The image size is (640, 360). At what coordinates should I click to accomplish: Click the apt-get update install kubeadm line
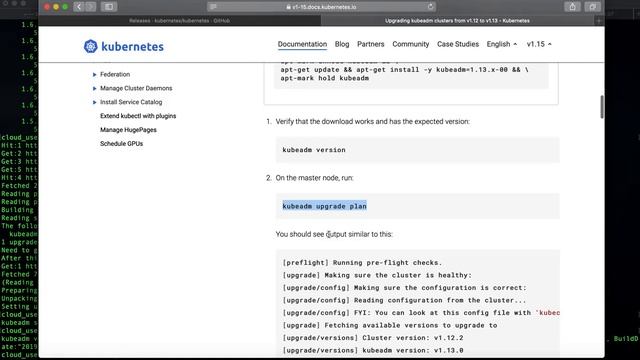(404, 70)
